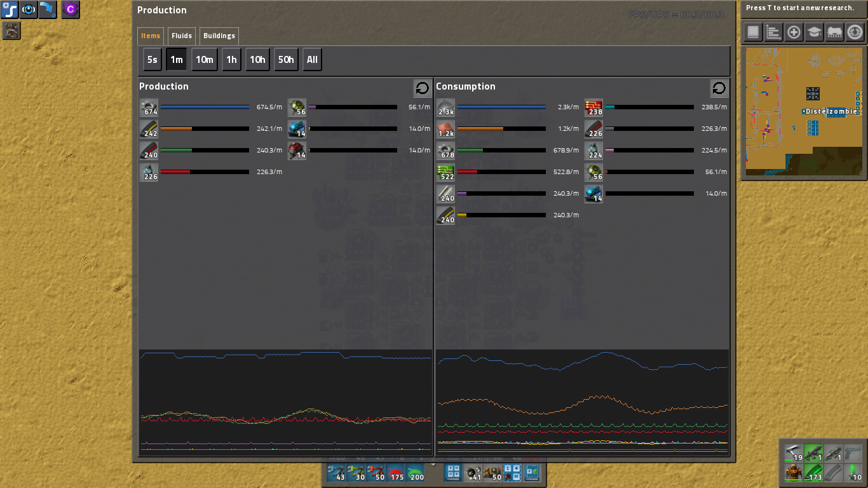
Task: Click the red consumption bar for 522.8/m
Action: coord(501,172)
